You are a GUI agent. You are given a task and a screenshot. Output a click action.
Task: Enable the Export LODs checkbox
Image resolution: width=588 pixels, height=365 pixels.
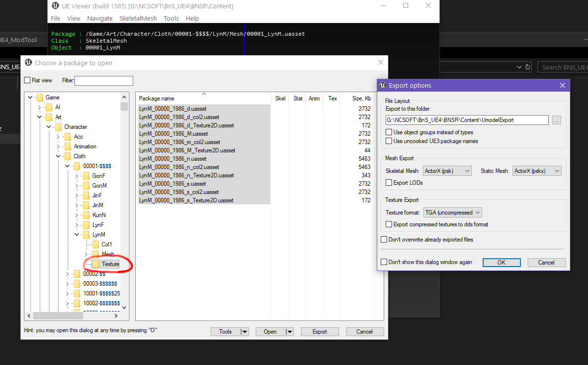389,183
